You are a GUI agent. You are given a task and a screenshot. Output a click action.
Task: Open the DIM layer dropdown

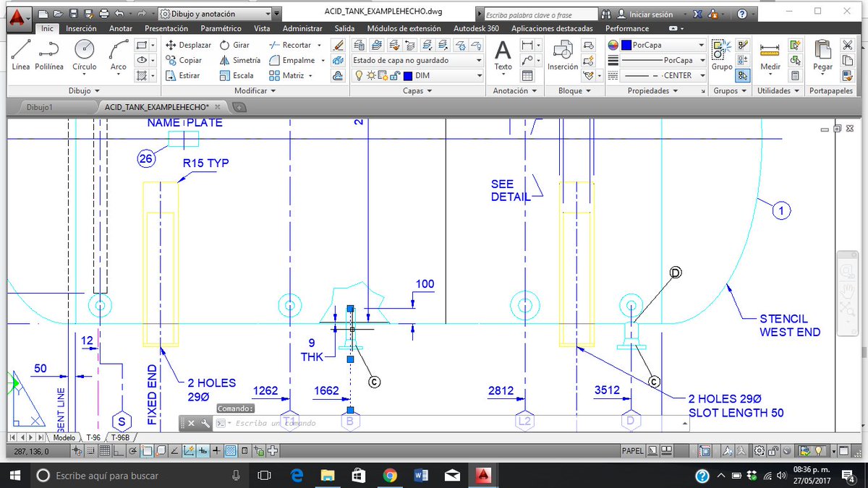point(417,75)
